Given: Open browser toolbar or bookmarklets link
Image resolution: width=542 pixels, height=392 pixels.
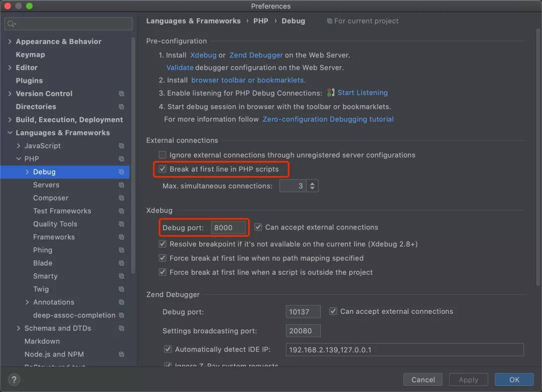Looking at the screenshot, I should (248, 80).
